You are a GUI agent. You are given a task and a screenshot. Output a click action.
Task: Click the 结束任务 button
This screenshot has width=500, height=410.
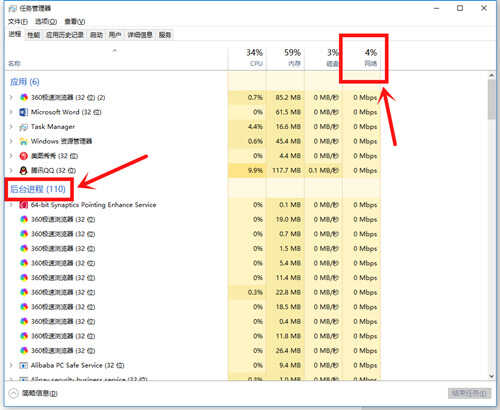coord(469,393)
